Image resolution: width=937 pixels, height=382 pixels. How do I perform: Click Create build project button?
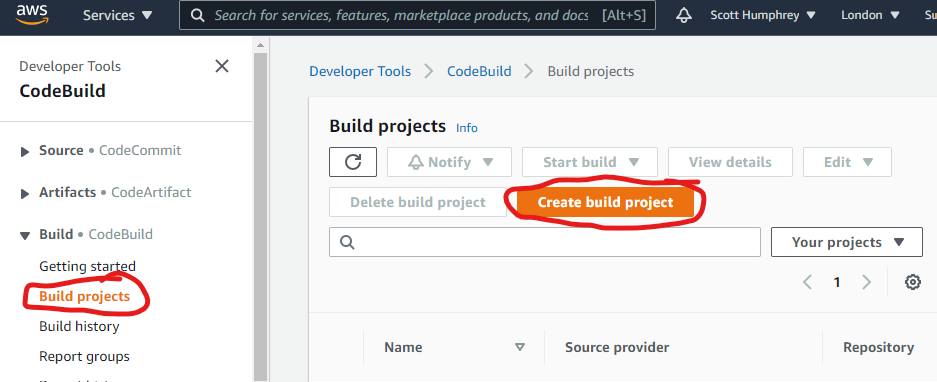point(605,202)
